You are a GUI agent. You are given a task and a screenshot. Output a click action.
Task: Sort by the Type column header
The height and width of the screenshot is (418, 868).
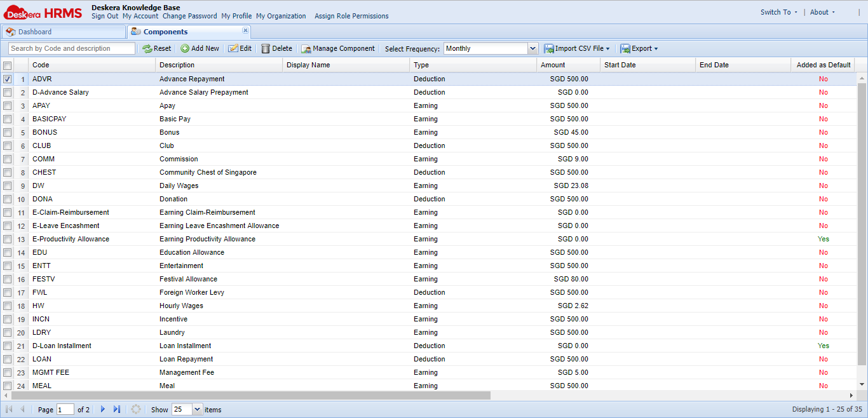point(473,65)
